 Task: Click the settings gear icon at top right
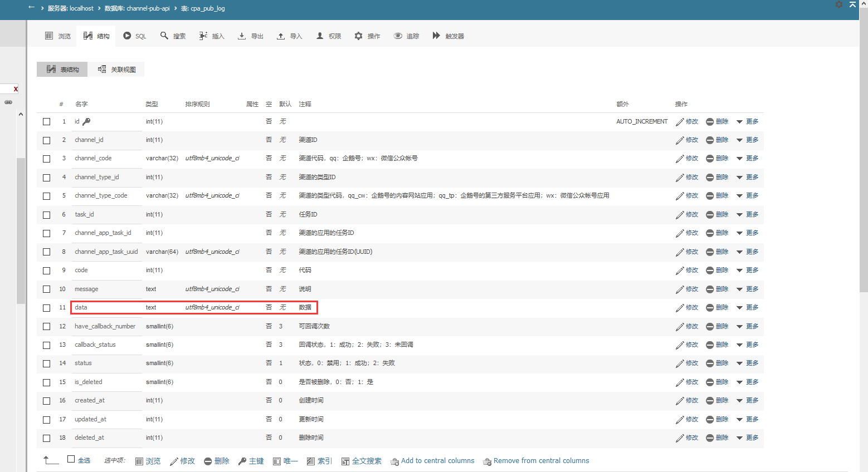(x=839, y=4)
